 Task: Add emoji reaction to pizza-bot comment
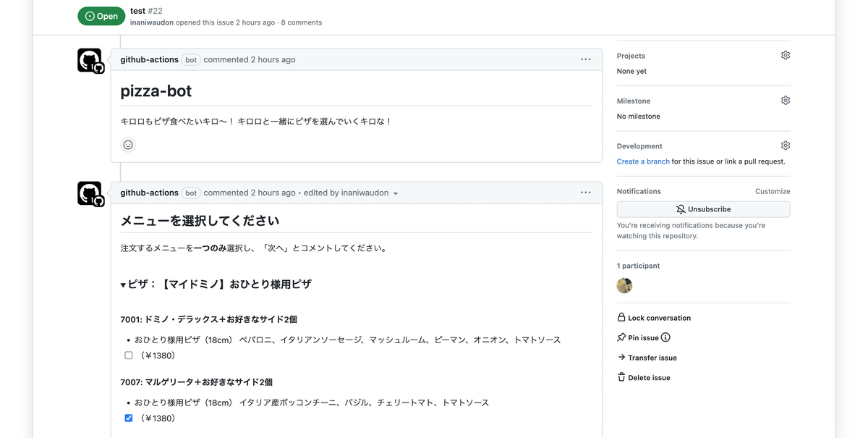128,145
